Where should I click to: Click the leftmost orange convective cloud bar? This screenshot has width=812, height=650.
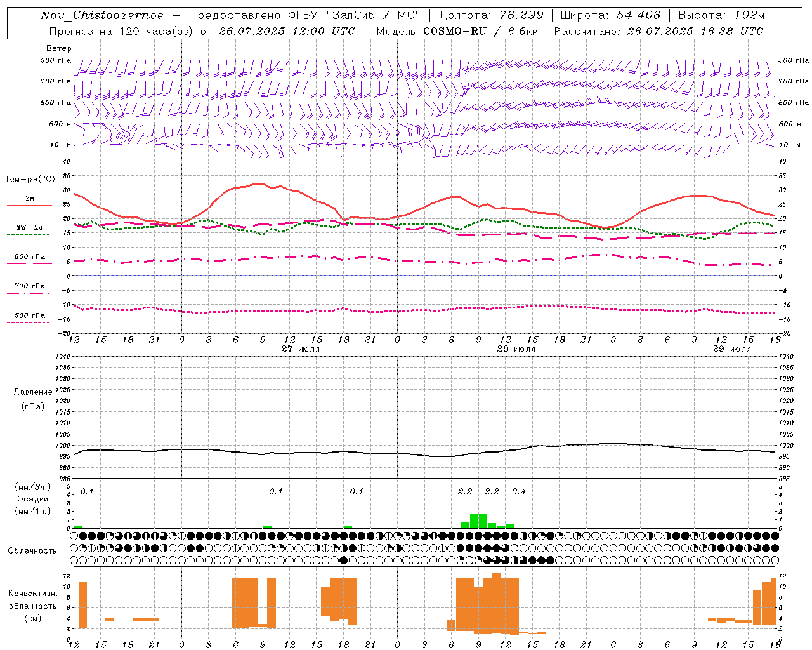click(x=82, y=605)
